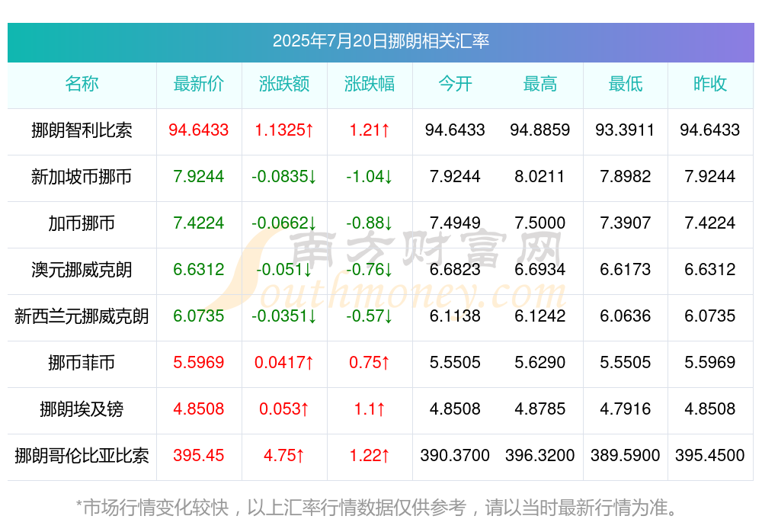Viewport: 762px width, 532px height.
Task: Select the 最低 column header
Action: (x=626, y=84)
